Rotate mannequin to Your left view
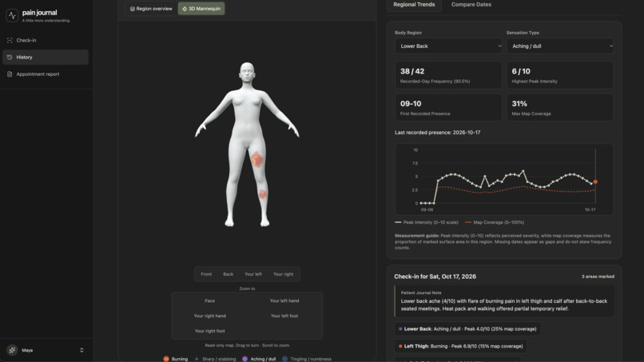Image resolution: width=644 pixels, height=362 pixels. (x=253, y=274)
